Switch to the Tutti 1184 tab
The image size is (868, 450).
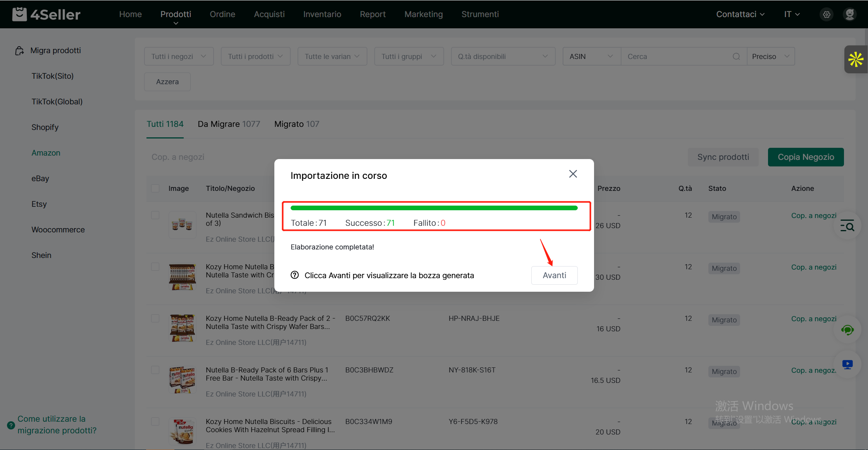pyautogui.click(x=165, y=124)
